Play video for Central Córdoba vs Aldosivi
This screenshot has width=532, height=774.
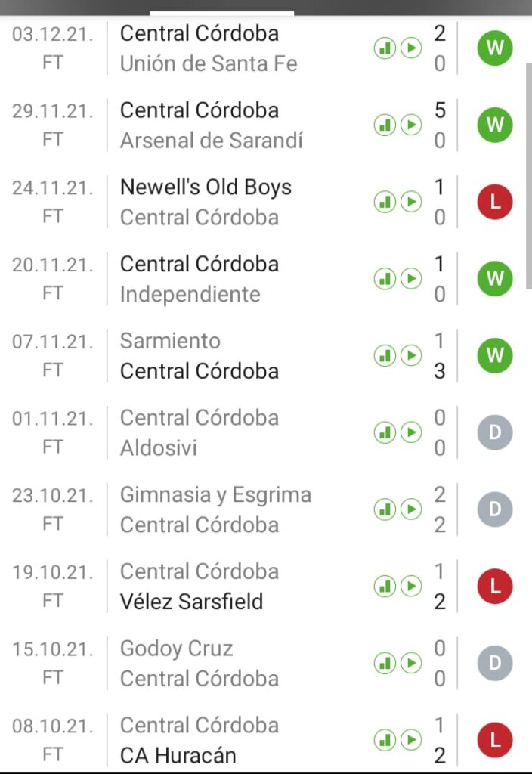[411, 432]
